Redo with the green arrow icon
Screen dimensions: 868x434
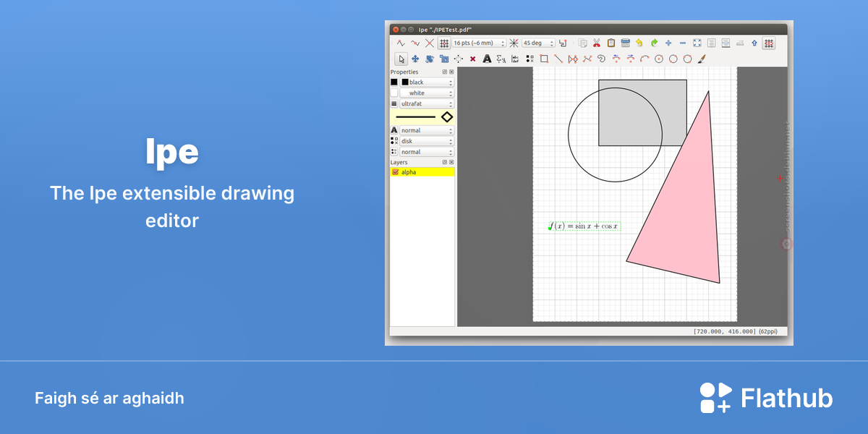(654, 43)
